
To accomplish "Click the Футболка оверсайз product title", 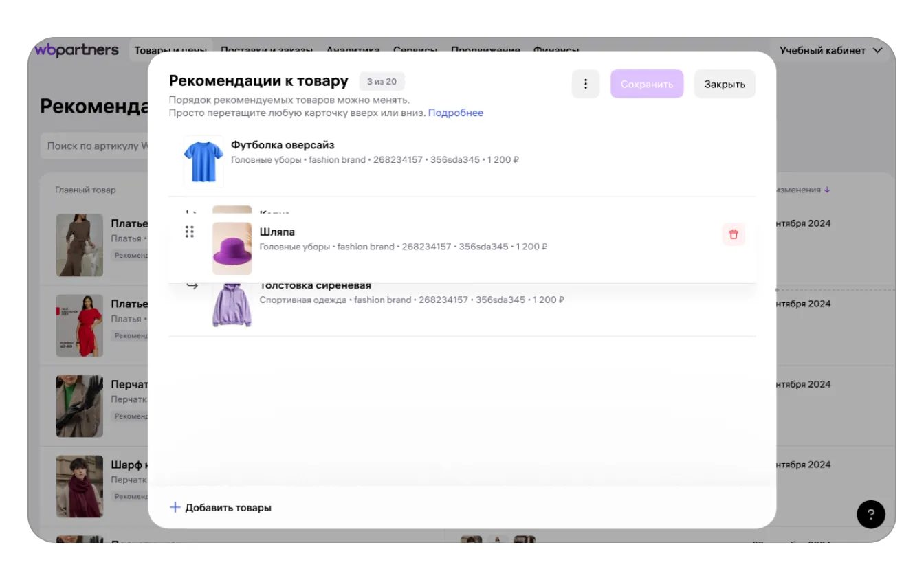I will coord(283,145).
